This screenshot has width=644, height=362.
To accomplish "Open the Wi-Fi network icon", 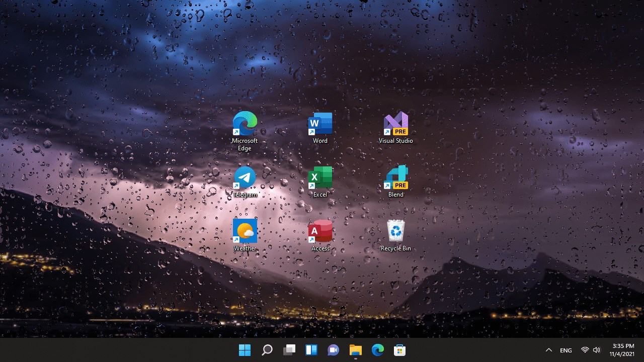I will click(x=585, y=350).
